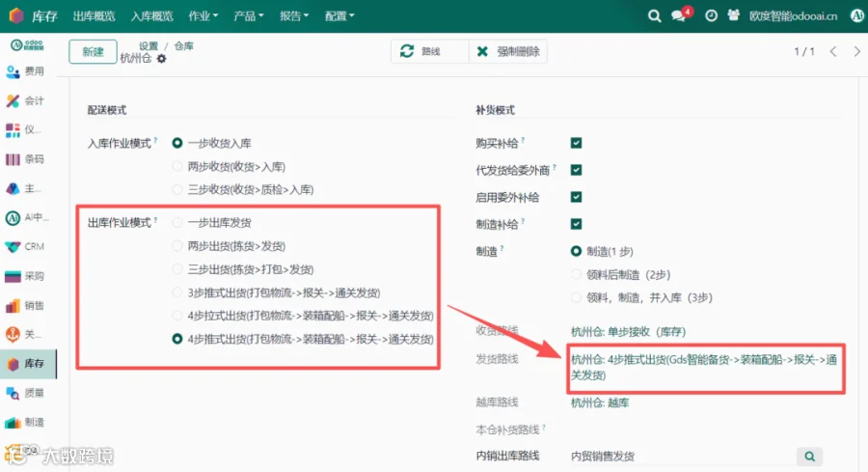The width and height of the screenshot is (868, 472).
Task: Open the 杭州仓: 越库 route link
Action: [600, 403]
